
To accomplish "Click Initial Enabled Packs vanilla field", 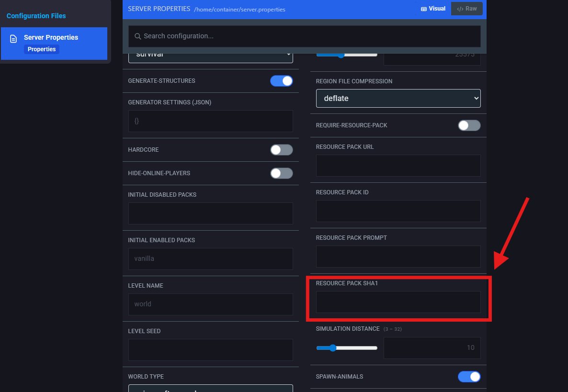I will point(210,259).
